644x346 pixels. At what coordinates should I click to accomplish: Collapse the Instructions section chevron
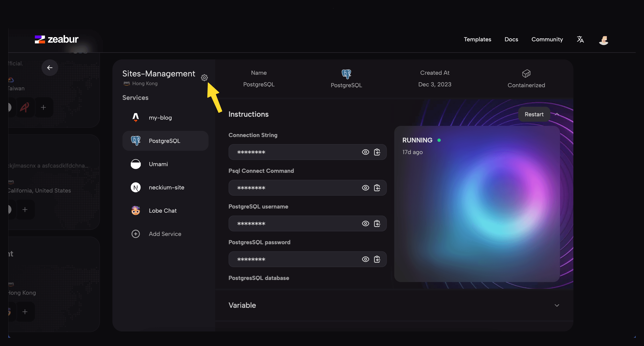[x=557, y=114]
